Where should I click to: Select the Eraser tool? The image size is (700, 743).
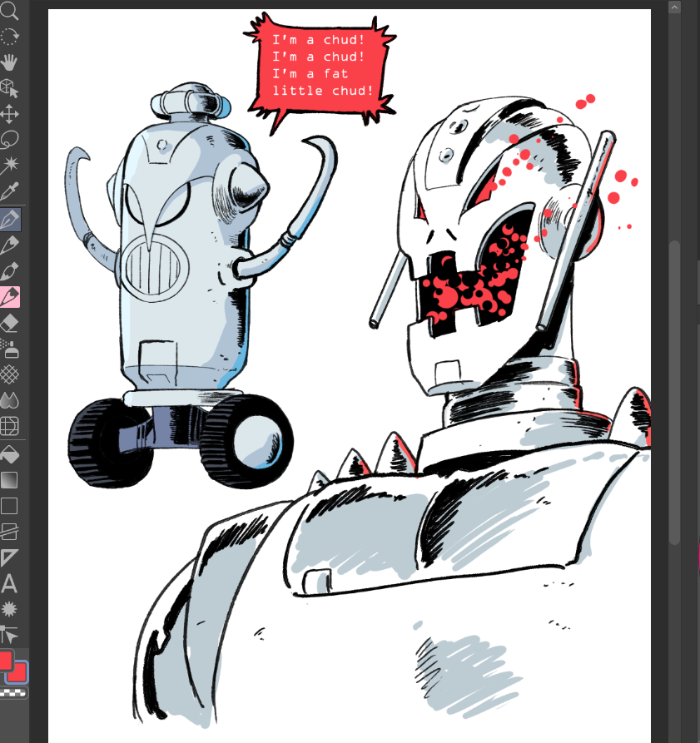click(x=9, y=324)
